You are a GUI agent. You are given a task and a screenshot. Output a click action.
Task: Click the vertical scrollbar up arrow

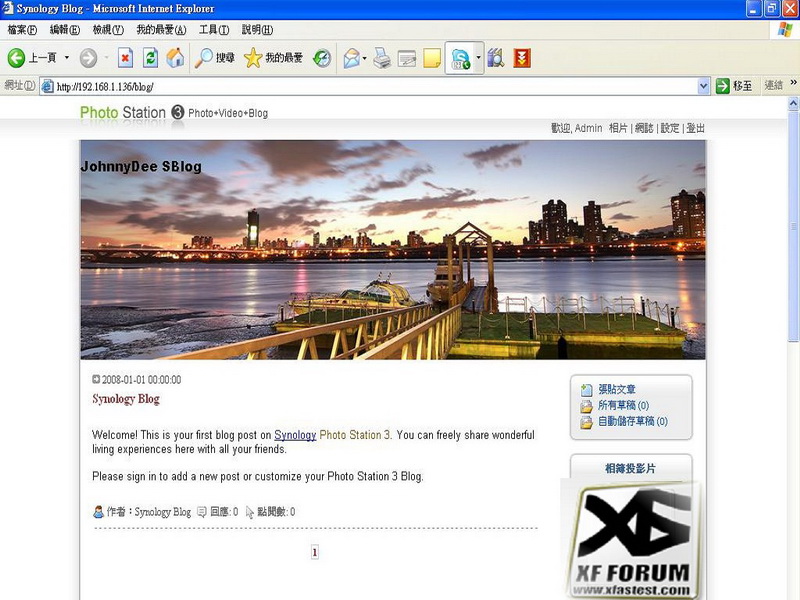click(793, 104)
